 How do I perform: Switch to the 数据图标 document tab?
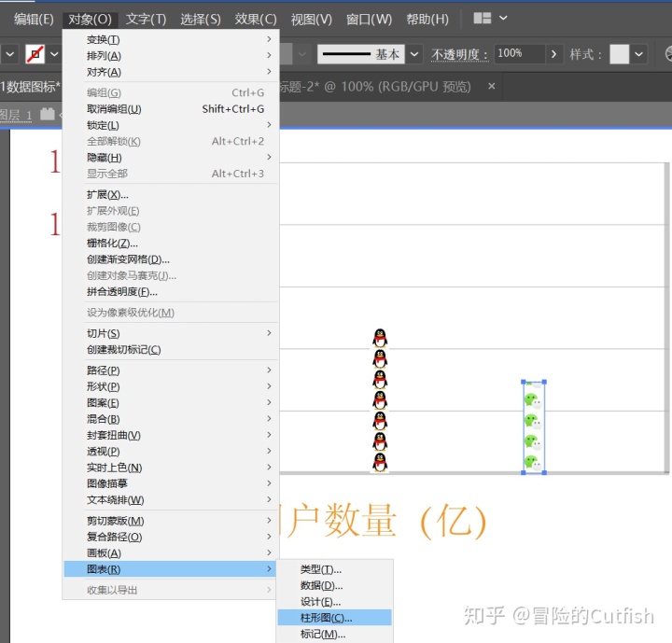[30, 87]
